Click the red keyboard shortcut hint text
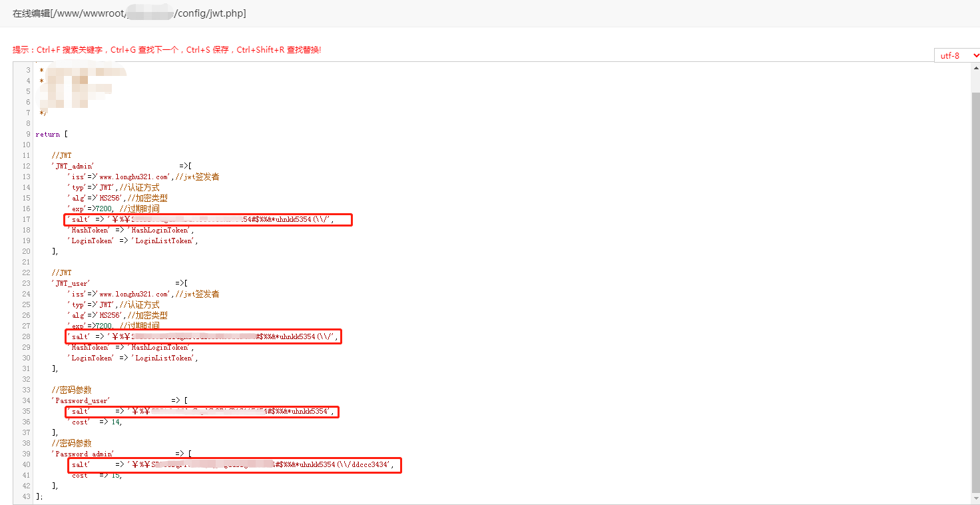 coord(166,50)
